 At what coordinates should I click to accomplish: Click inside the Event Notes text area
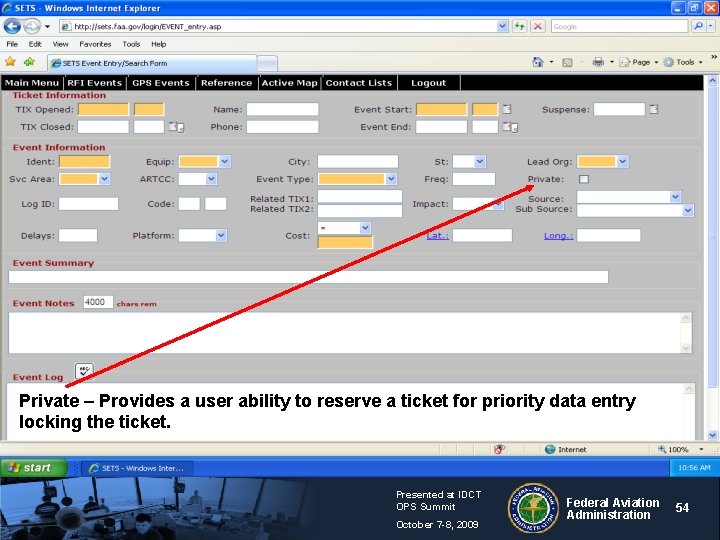coord(344,332)
